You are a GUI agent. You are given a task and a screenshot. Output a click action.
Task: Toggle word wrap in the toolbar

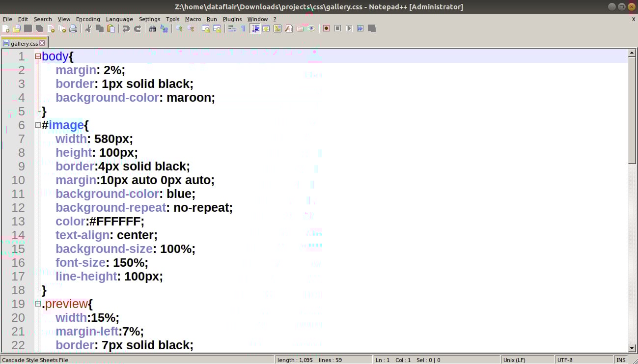coord(232,28)
